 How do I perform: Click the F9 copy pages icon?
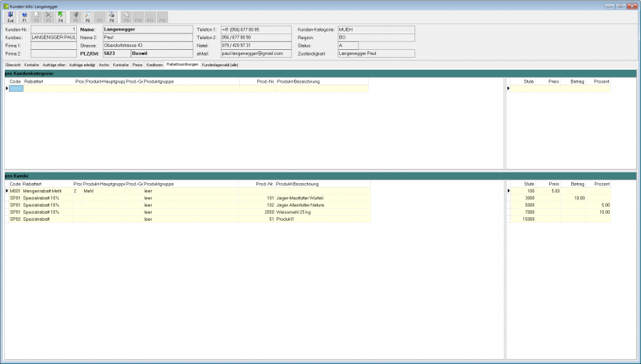point(126,17)
